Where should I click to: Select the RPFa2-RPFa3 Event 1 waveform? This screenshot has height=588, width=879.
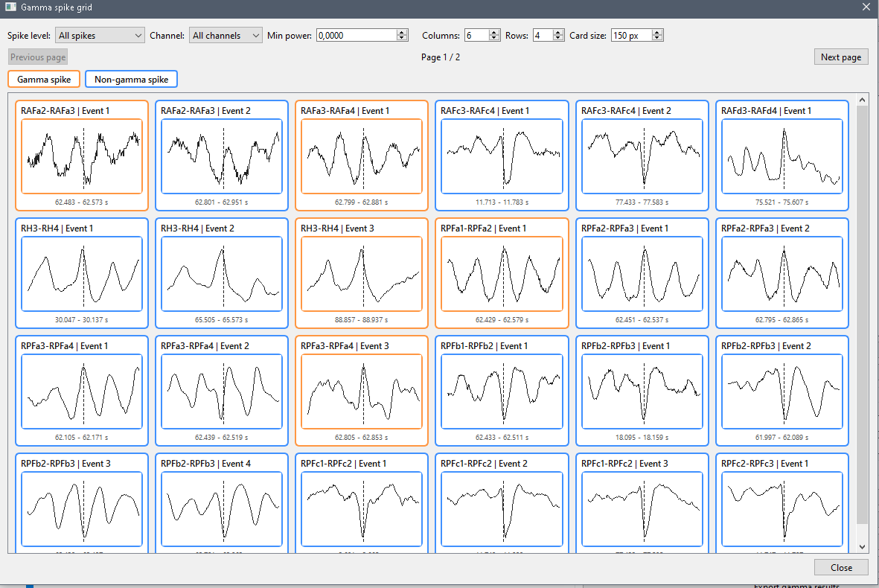[x=642, y=274]
